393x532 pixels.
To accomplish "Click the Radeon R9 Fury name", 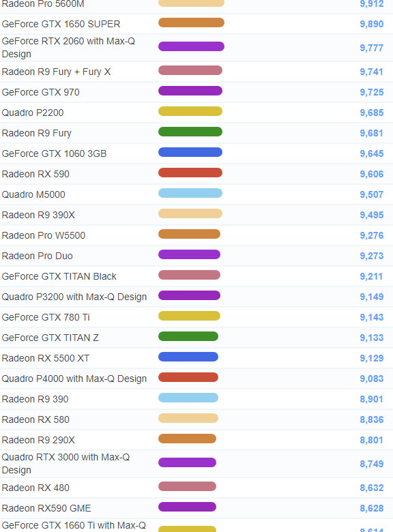I will [x=37, y=133].
